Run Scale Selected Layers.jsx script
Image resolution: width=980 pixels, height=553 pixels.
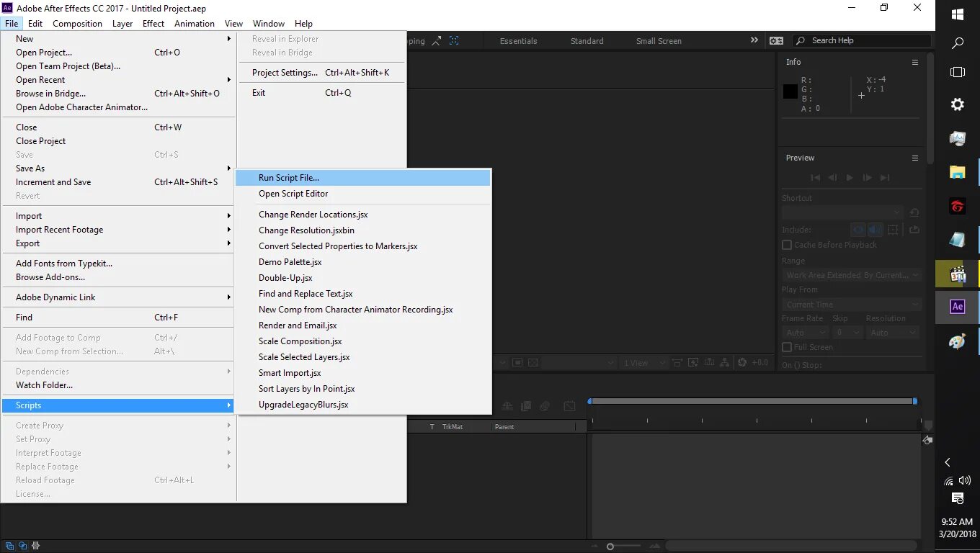point(362,357)
